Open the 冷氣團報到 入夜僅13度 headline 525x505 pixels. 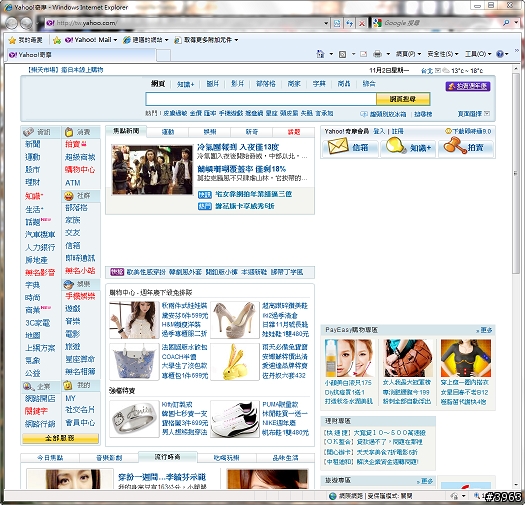(x=238, y=147)
